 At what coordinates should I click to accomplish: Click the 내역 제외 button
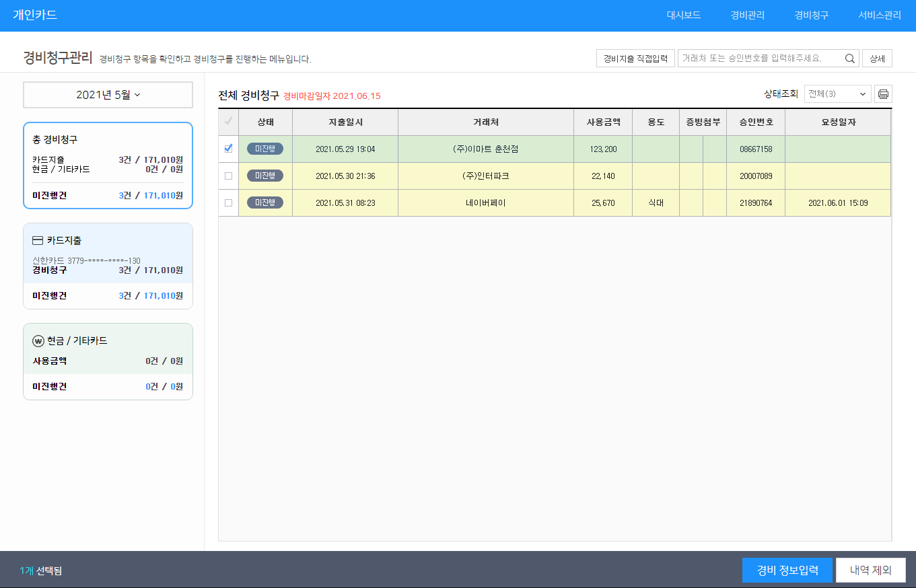coord(870,571)
